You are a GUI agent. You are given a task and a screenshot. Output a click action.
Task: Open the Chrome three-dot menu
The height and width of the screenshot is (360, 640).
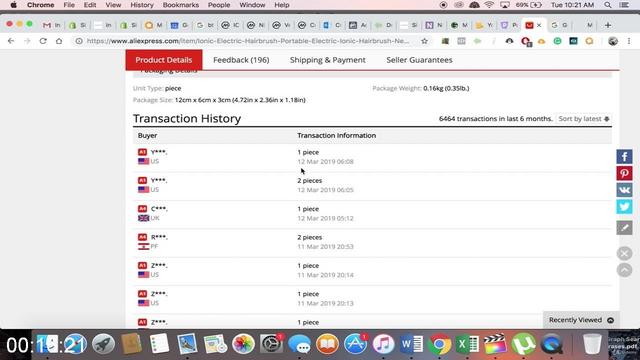(629, 41)
